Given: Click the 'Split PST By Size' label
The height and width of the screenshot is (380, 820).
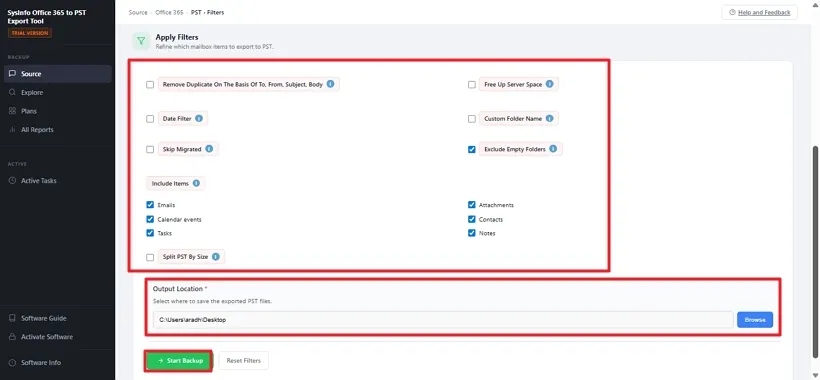Looking at the screenshot, I should click(x=185, y=257).
